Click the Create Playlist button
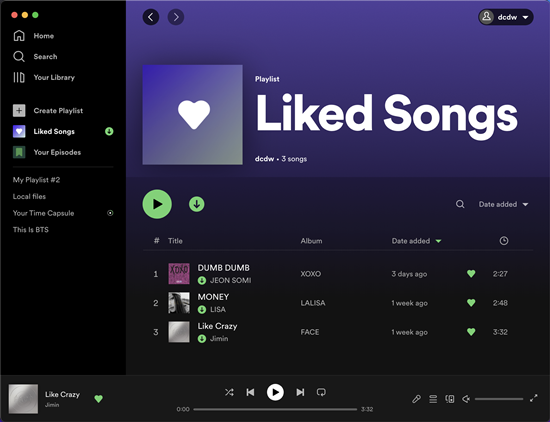This screenshot has width=550, height=422. tap(48, 110)
